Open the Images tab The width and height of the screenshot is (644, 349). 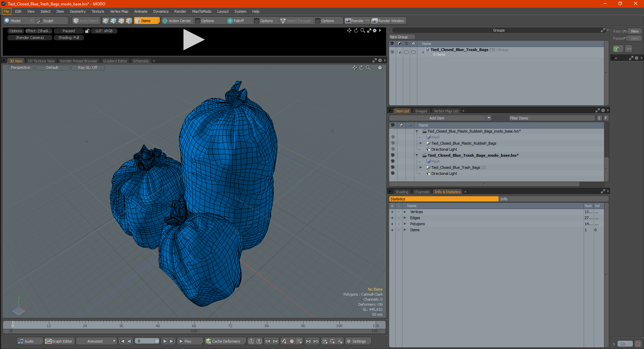[421, 111]
